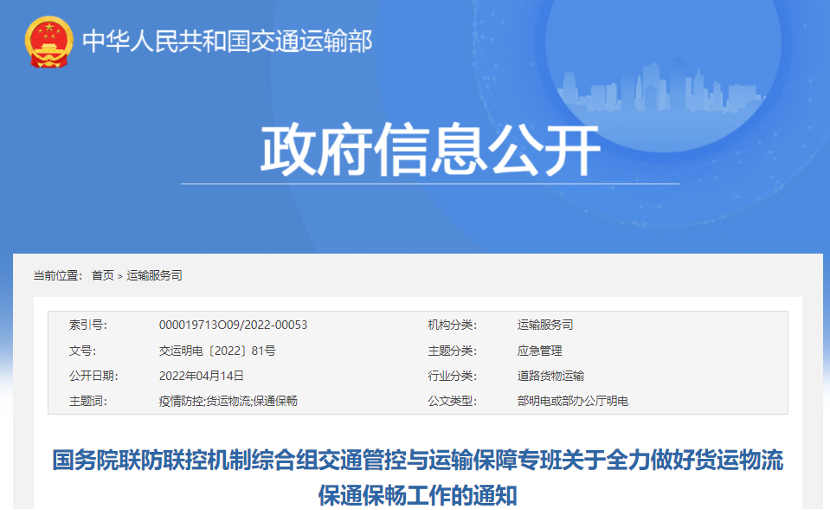This screenshot has width=830, height=510.
Task: Click the notice title 国务院联防联控机制综合组
Action: click(418, 477)
